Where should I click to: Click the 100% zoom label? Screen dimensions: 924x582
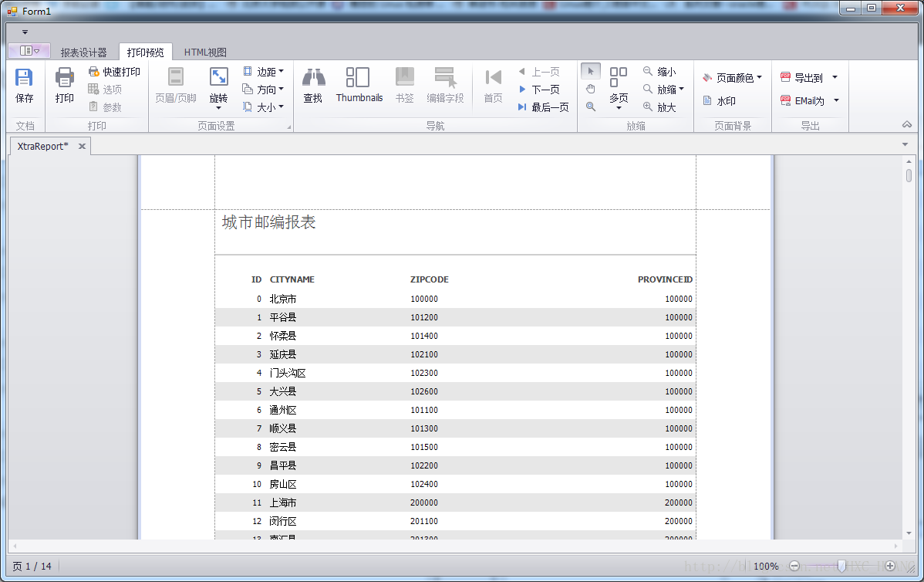(766, 566)
